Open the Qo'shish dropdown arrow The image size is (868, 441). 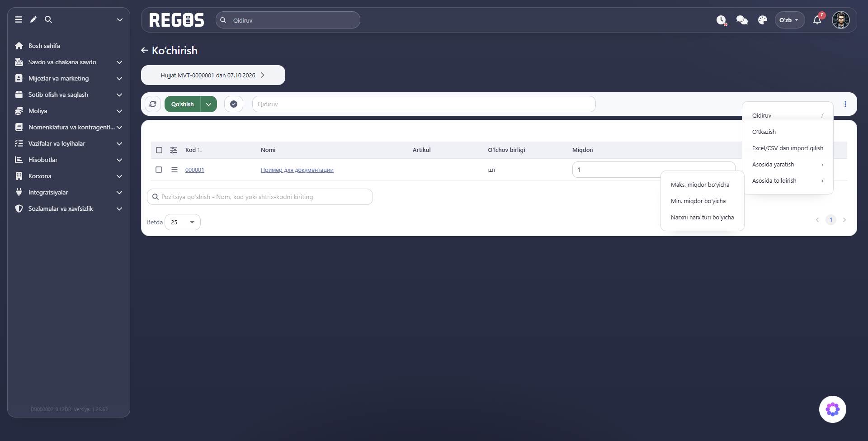(209, 104)
